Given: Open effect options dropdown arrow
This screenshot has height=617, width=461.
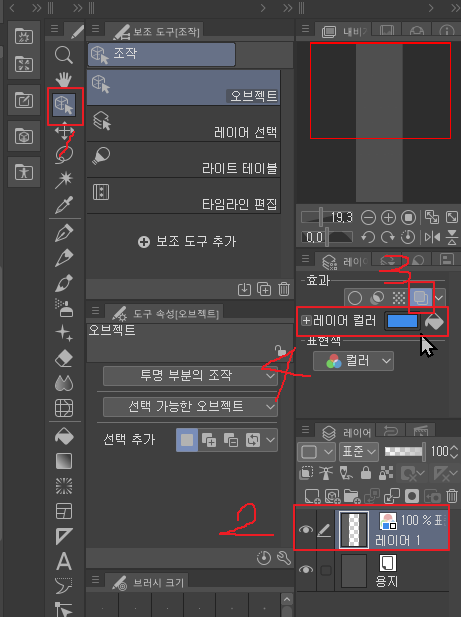Looking at the screenshot, I should coord(439,298).
